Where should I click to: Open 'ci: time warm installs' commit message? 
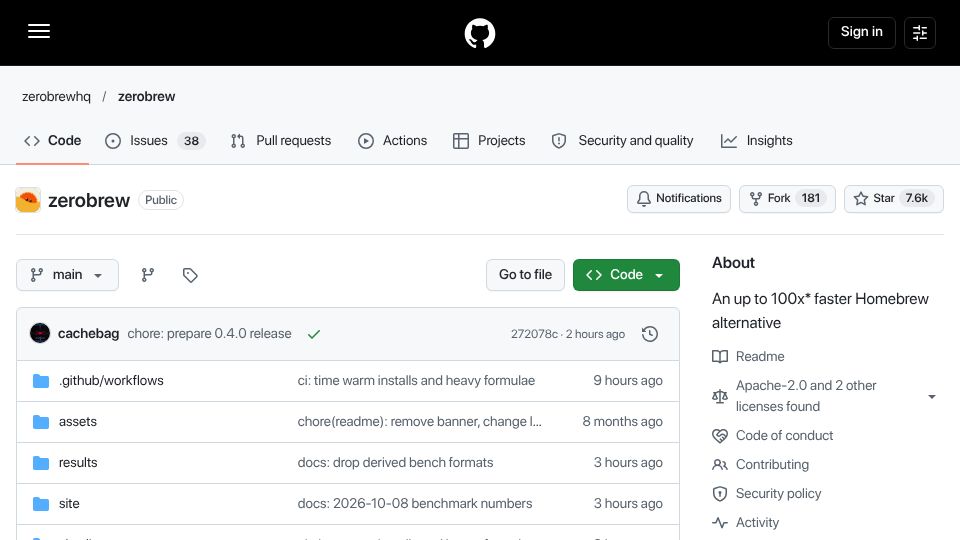tap(416, 381)
